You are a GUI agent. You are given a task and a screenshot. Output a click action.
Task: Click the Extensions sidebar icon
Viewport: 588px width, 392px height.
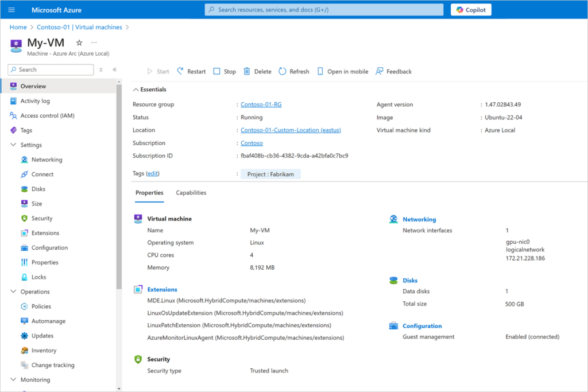point(24,233)
